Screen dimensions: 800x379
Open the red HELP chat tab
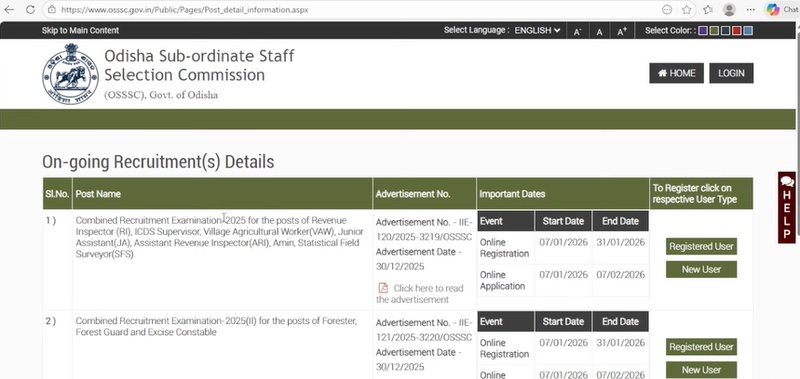tap(787, 207)
